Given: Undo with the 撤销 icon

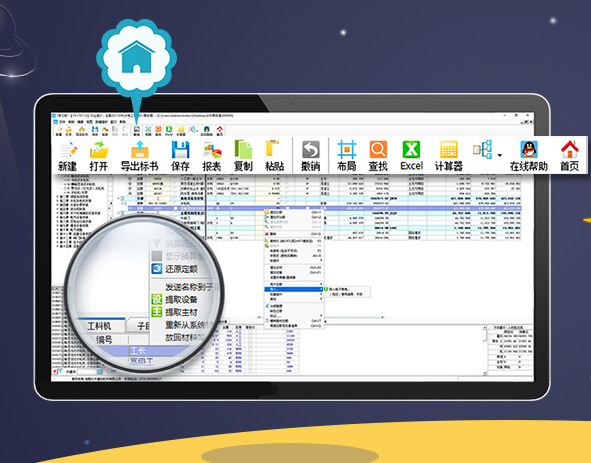Looking at the screenshot, I should [x=311, y=155].
